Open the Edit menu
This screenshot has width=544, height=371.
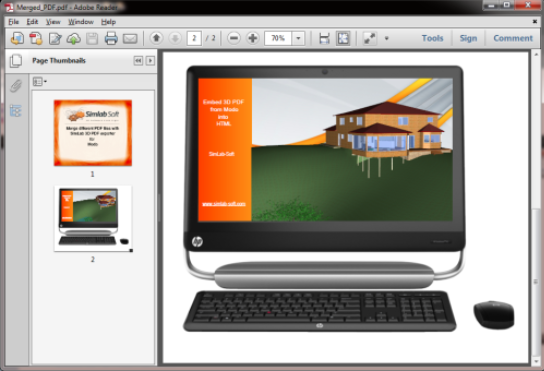(x=32, y=22)
